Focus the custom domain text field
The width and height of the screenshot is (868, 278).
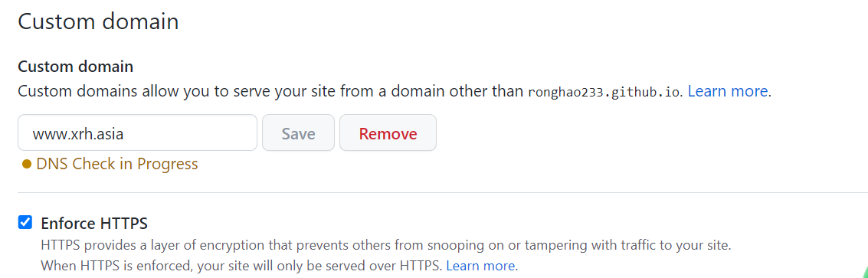(137, 133)
